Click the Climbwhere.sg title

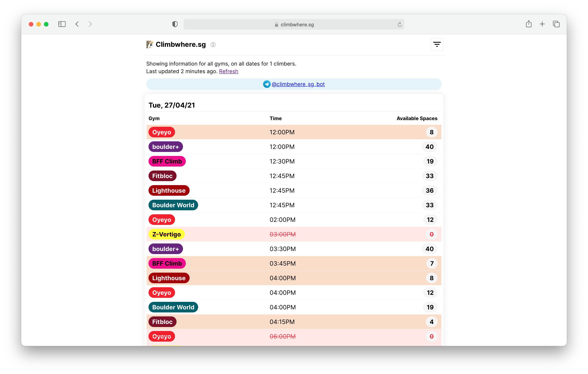181,45
